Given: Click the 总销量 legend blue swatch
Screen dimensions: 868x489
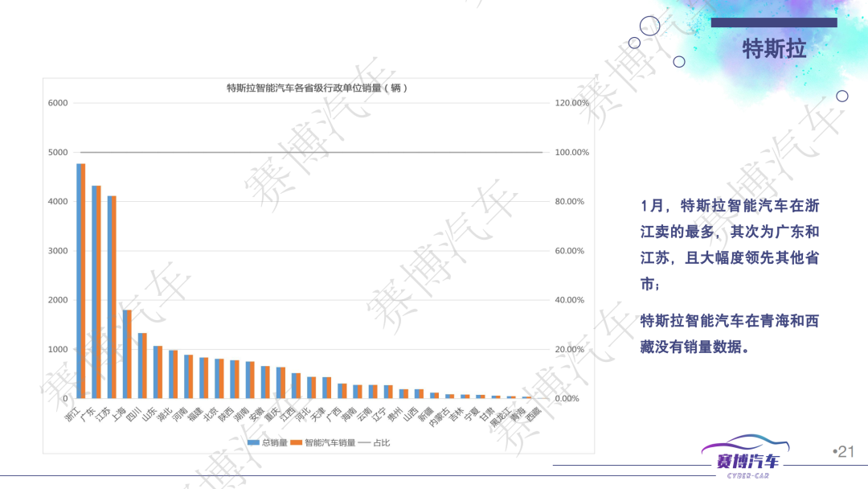Looking at the screenshot, I should pos(253,442).
